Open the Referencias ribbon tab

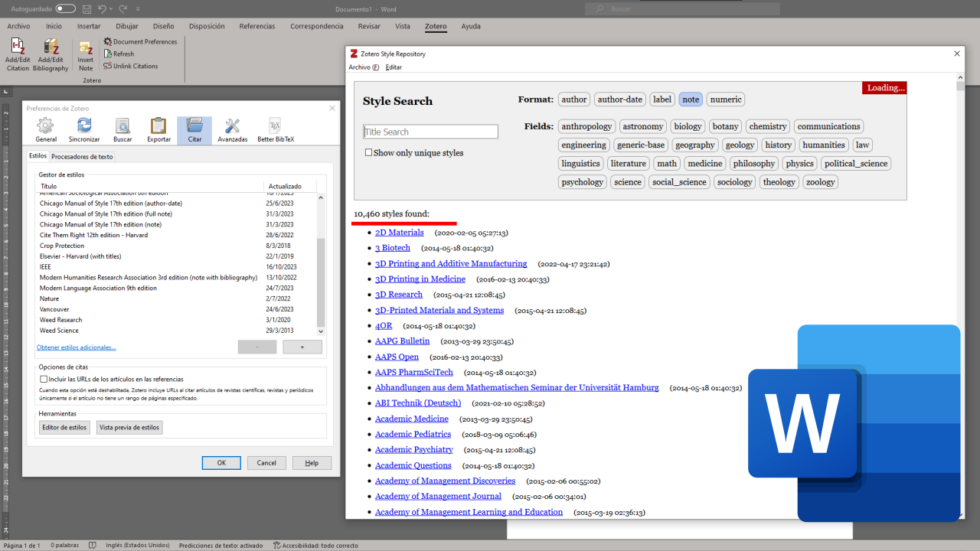[256, 26]
